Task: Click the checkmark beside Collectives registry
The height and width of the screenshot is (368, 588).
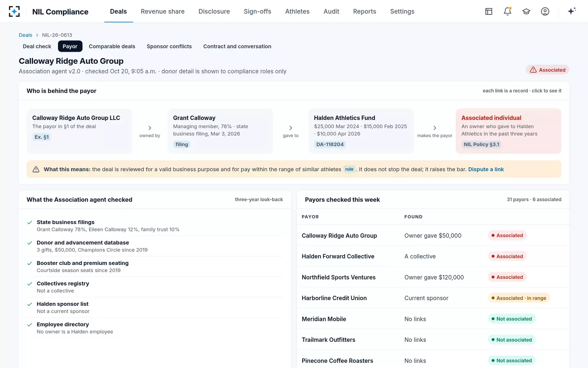Action: point(30,284)
